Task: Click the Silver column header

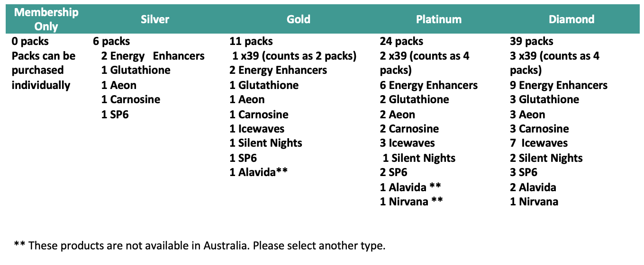Action: (154, 19)
